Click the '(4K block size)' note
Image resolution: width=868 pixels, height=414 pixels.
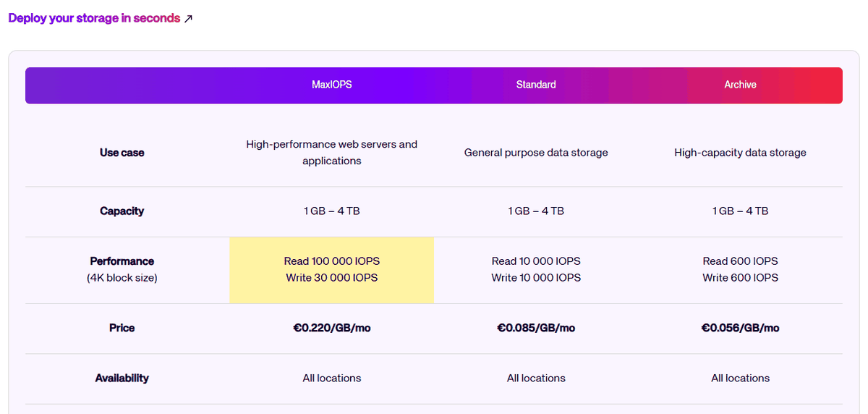point(122,278)
